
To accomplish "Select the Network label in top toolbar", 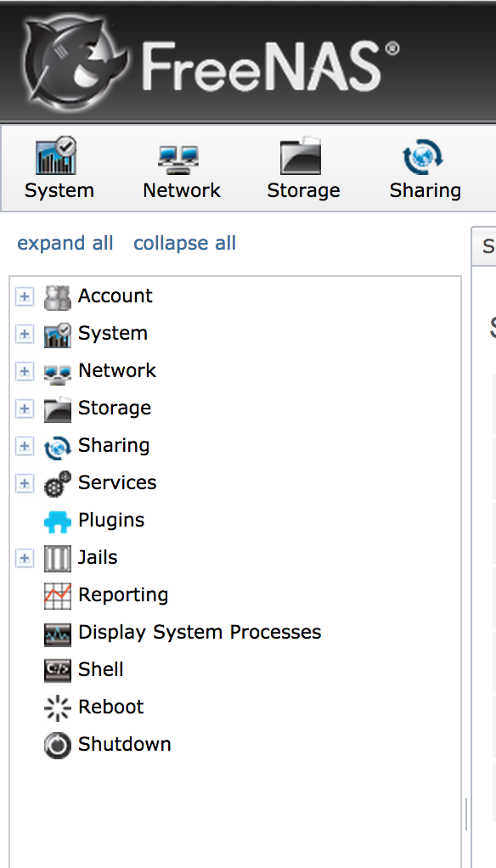I will pyautogui.click(x=182, y=190).
